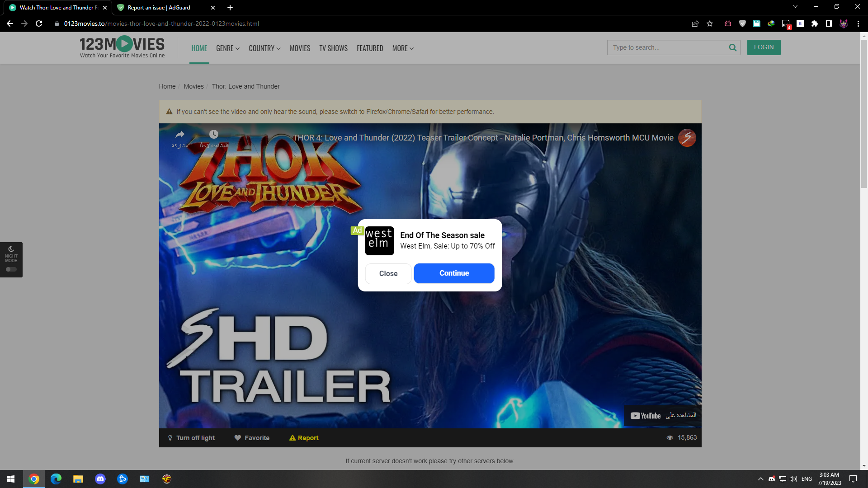The height and width of the screenshot is (488, 868).
Task: Toggle the Night Mode switch
Action: (x=10, y=269)
